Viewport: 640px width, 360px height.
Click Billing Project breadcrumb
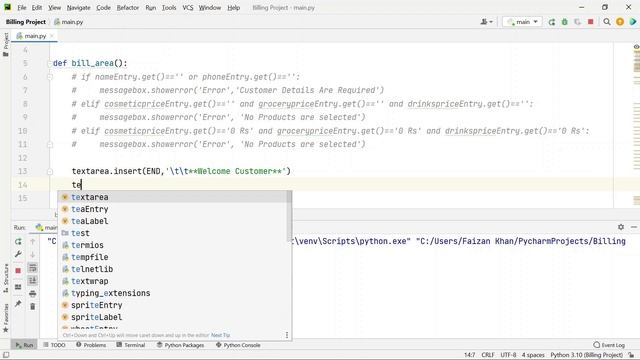[x=26, y=22]
